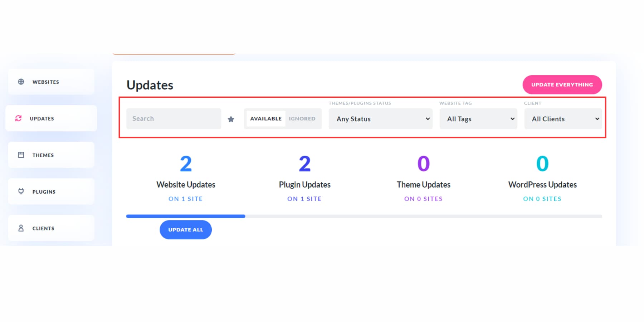Click the Update Everything button
The height and width of the screenshot is (322, 644).
point(562,85)
